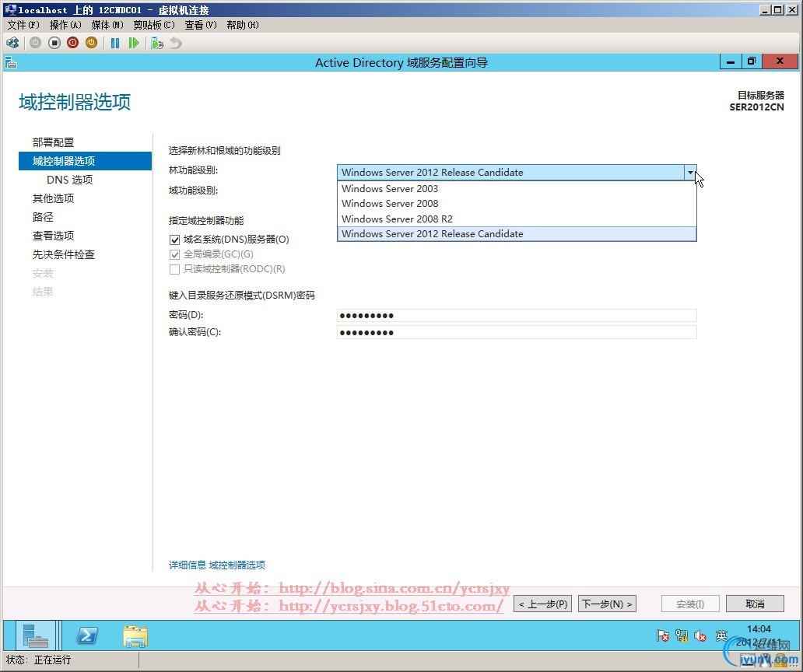Image resolution: width=803 pixels, height=672 pixels.
Task: Click the 确认密码(C) input field
Action: tap(516, 333)
